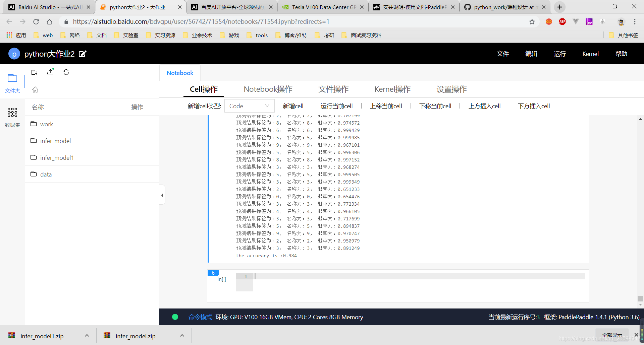Expand infer_model.zip download options
Image resolution: width=644 pixels, height=345 pixels.
[182, 336]
